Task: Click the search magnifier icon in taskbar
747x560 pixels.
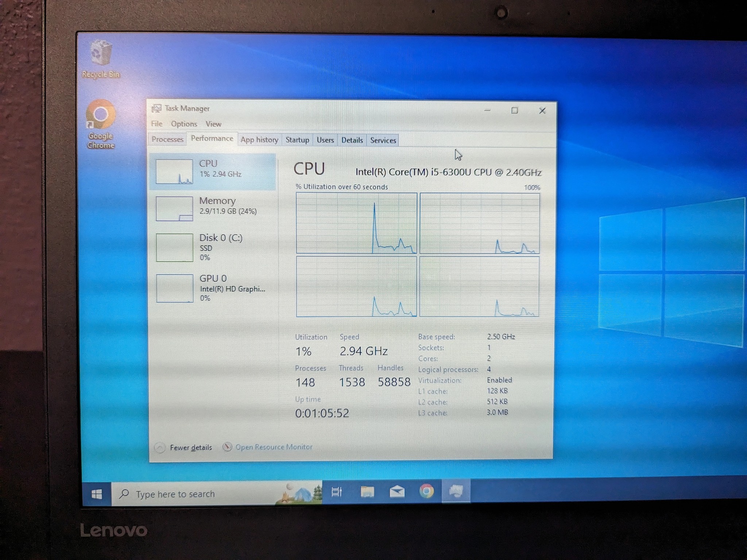Action: pyautogui.click(x=124, y=494)
